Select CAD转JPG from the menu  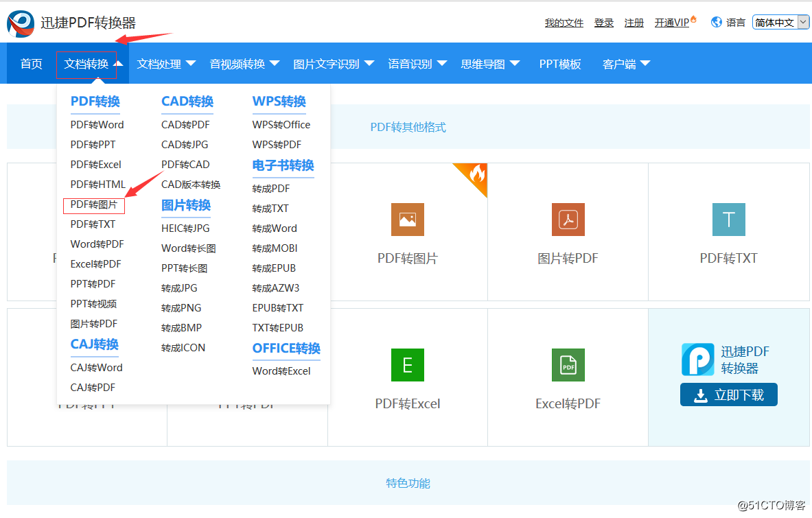click(x=185, y=144)
